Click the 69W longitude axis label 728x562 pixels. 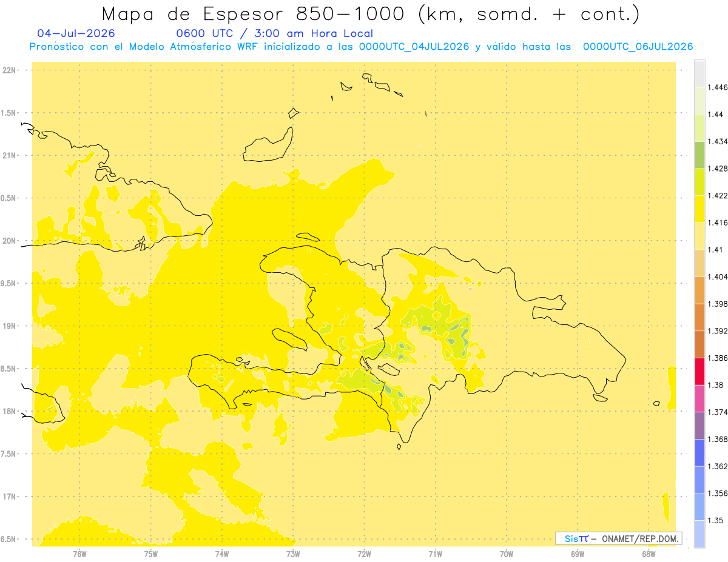coord(578,554)
